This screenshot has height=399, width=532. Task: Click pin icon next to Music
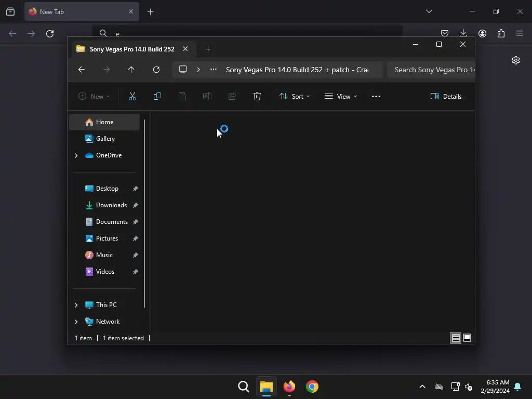tap(136, 255)
